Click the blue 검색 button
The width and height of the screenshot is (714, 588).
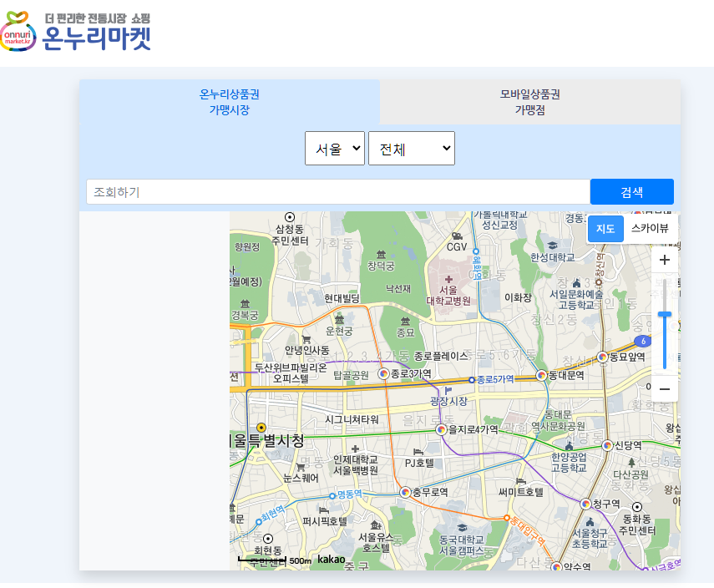[x=632, y=192]
